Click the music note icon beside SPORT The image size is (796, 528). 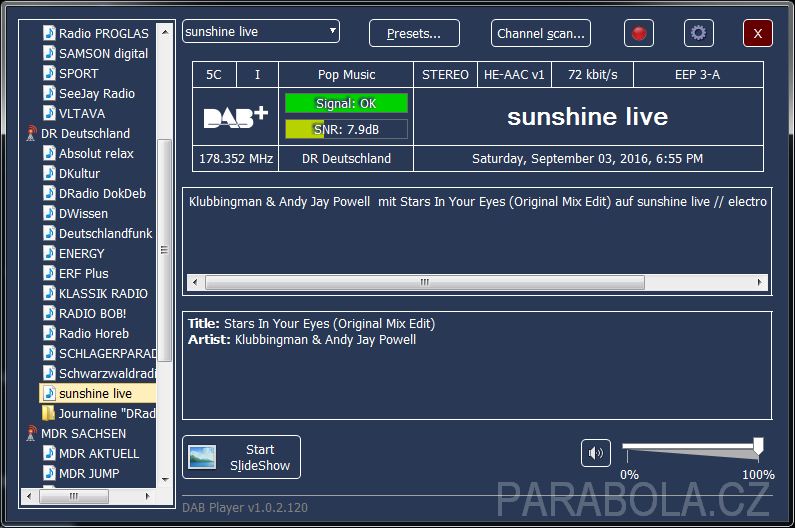point(49,74)
